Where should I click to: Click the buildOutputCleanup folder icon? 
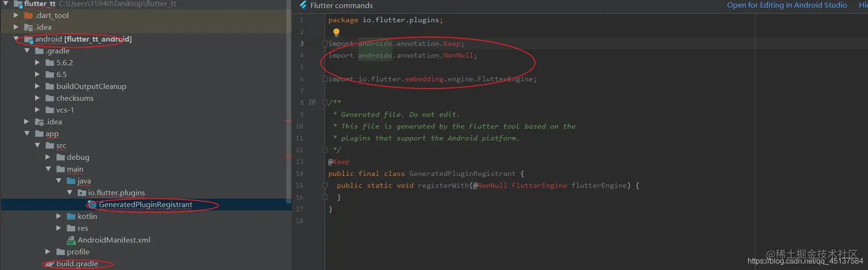click(x=50, y=86)
